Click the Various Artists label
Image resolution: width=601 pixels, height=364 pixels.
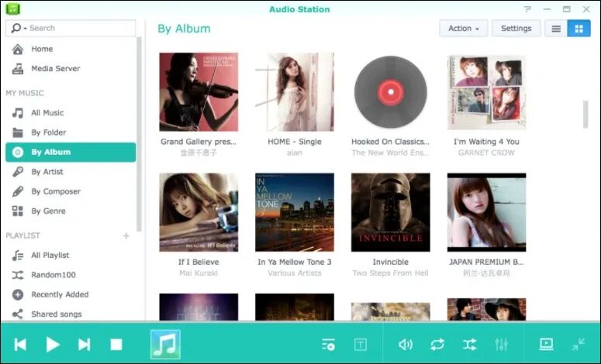295,273
